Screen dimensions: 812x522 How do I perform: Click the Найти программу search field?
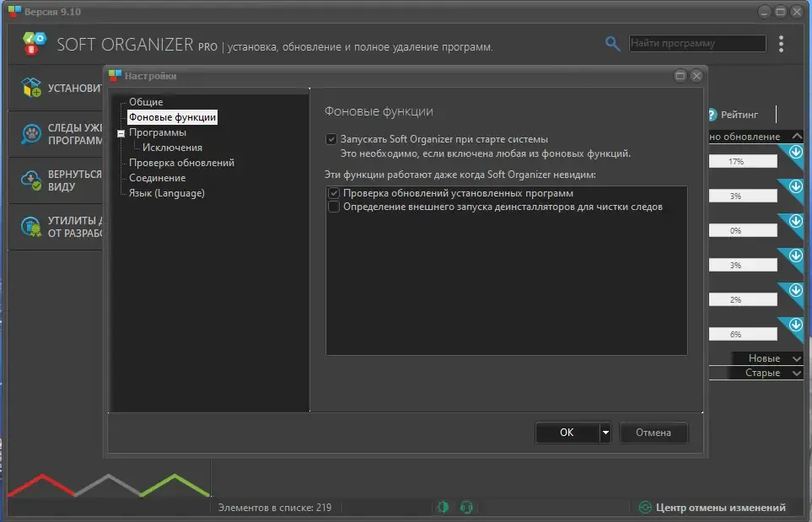(x=697, y=44)
